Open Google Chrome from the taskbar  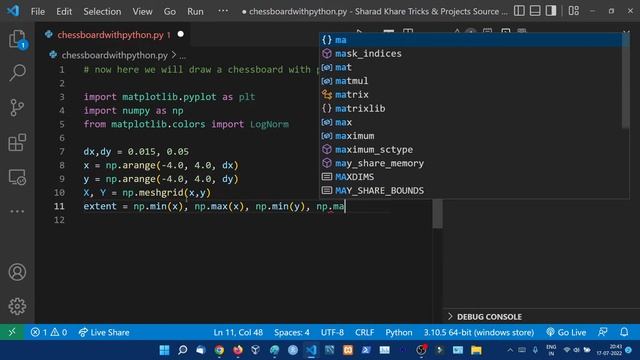coord(219,350)
